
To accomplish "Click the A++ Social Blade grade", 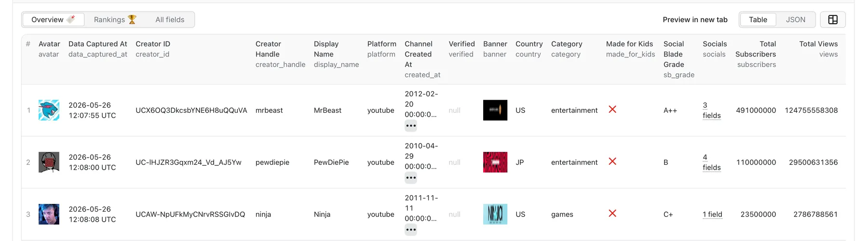I will pos(670,110).
